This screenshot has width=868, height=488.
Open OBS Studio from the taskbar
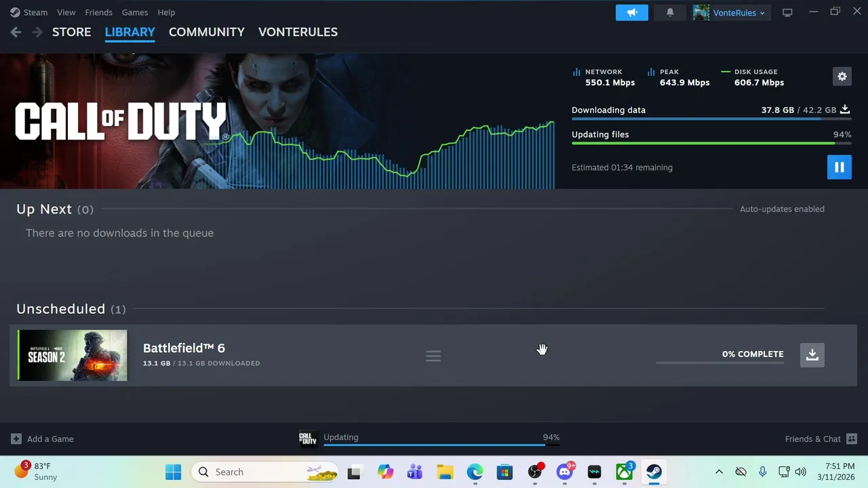[535, 472]
